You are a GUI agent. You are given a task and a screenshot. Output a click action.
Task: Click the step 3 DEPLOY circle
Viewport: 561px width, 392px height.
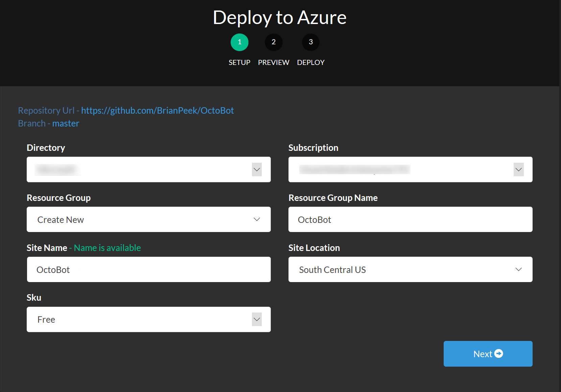point(310,42)
